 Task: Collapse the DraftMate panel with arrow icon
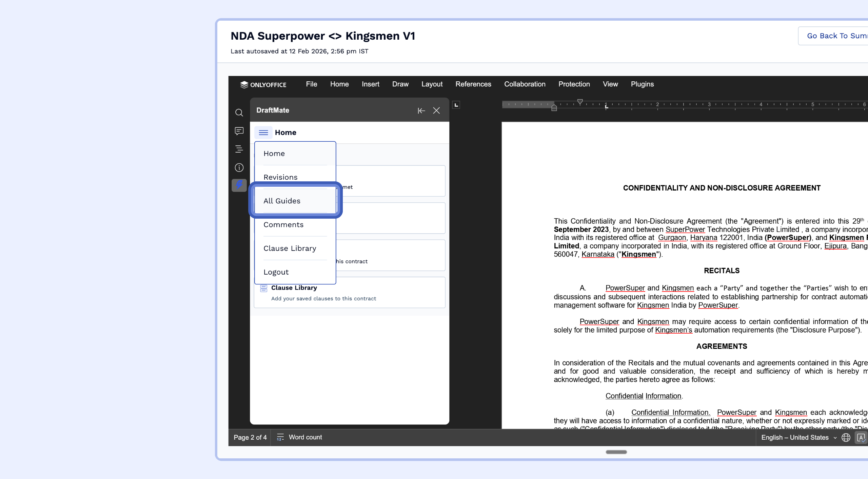point(421,111)
